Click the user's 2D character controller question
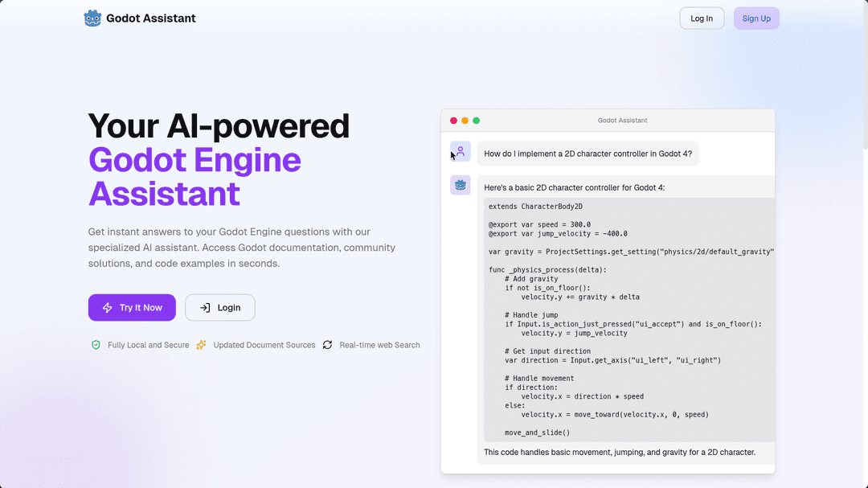868x488 pixels. click(x=588, y=154)
